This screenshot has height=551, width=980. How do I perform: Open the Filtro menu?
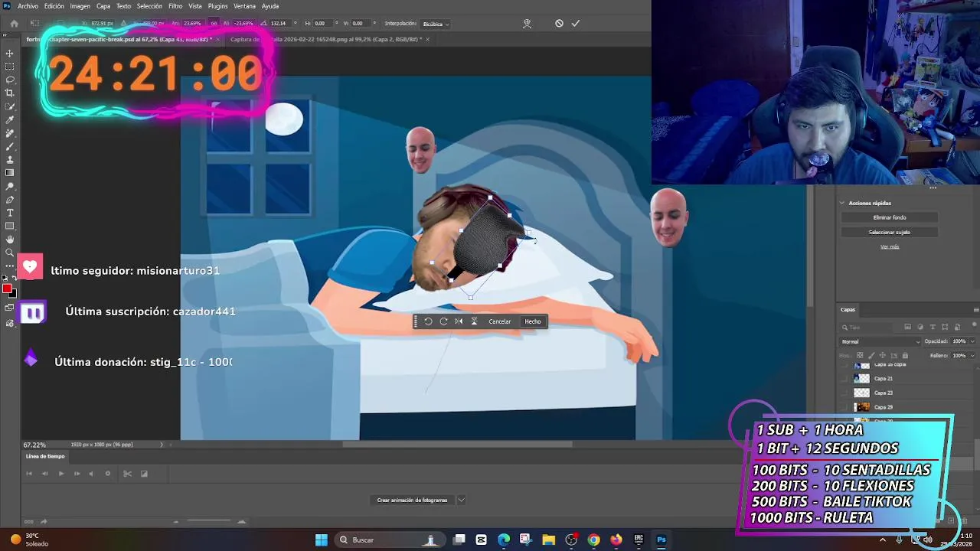click(x=175, y=6)
